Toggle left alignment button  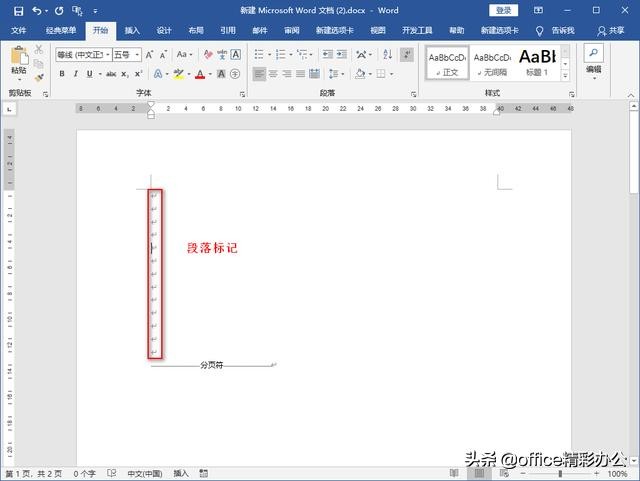coord(259,74)
